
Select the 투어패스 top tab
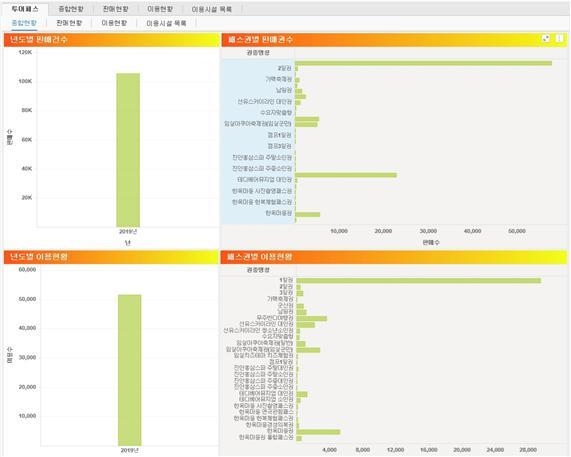click(25, 9)
